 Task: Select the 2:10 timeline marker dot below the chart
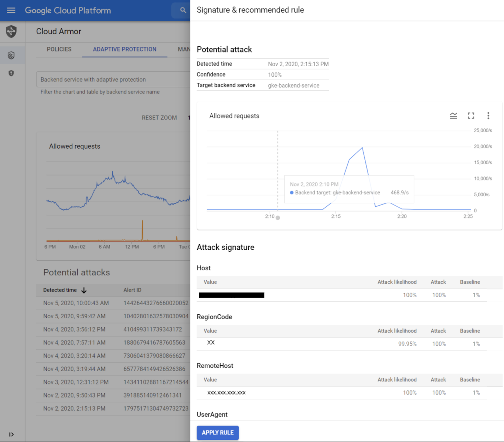(x=278, y=217)
